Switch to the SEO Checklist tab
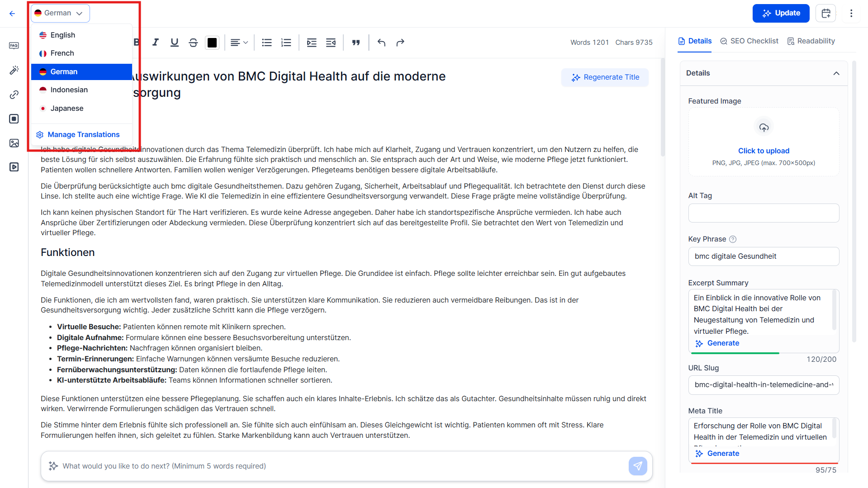The height and width of the screenshot is (488, 868). [749, 41]
